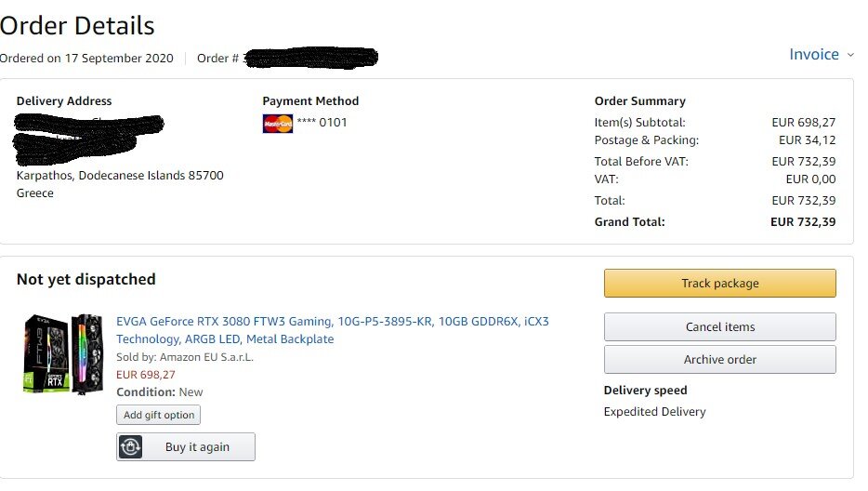Click the chevron next to Invoice

click(x=850, y=55)
